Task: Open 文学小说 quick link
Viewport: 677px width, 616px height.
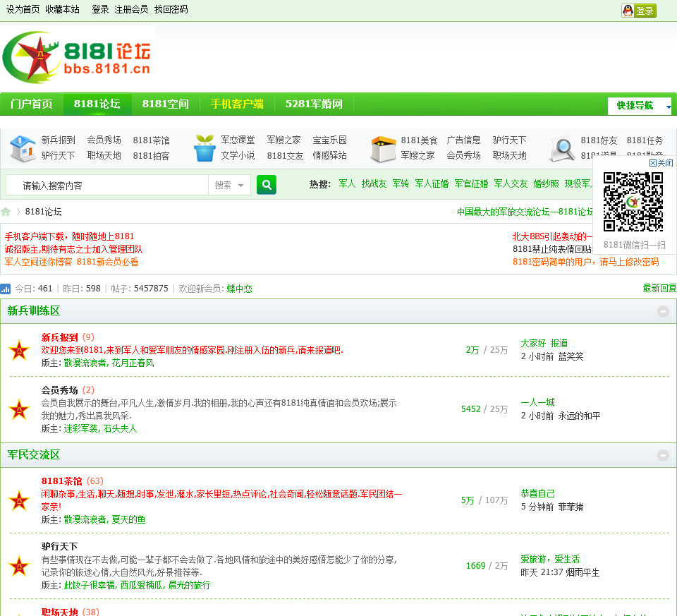Action: click(238, 155)
